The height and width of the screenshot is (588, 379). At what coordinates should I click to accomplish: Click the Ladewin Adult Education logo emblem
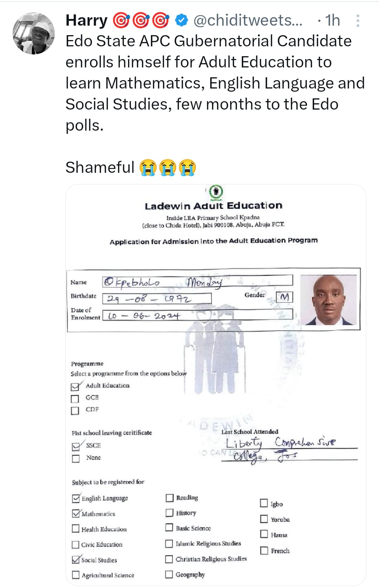tap(216, 192)
